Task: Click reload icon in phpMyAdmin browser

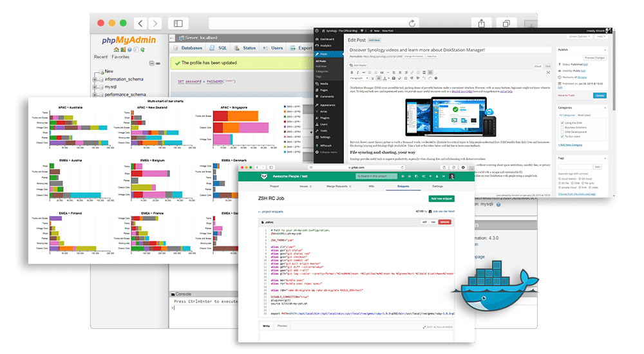Action: click(x=412, y=23)
